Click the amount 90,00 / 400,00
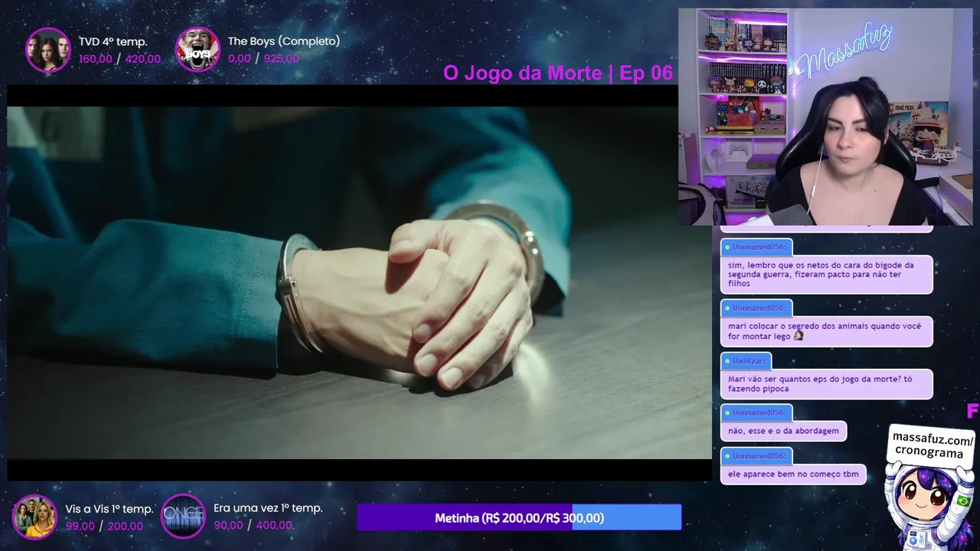 pos(253,525)
